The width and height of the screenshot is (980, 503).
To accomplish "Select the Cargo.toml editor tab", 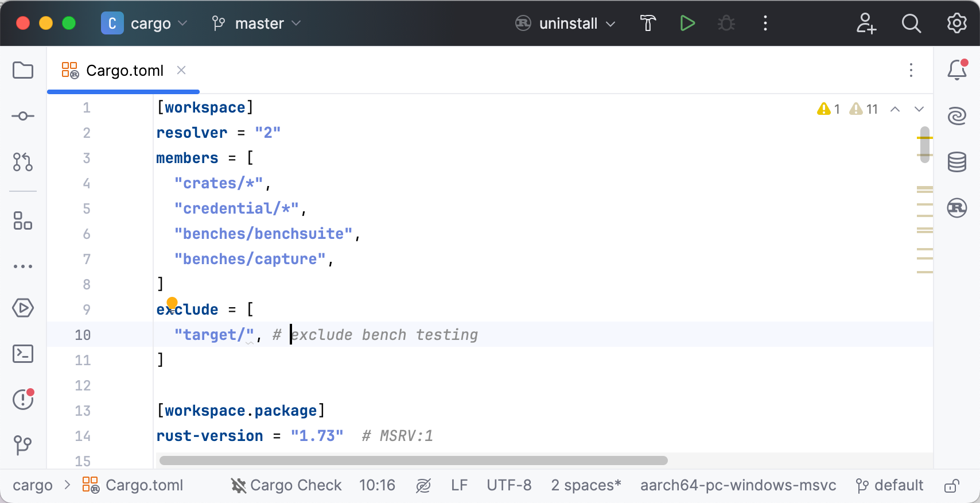I will [124, 71].
